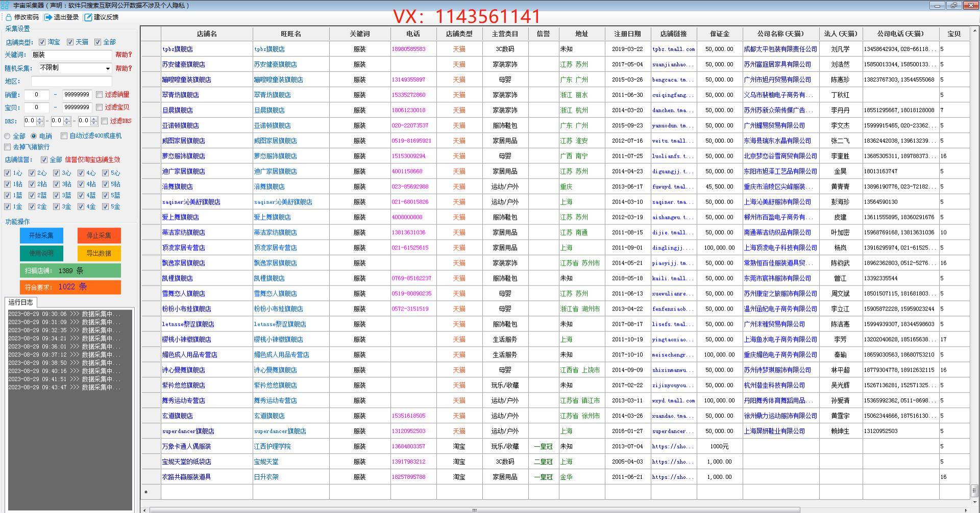Click the empty 地区 input field

click(x=71, y=82)
